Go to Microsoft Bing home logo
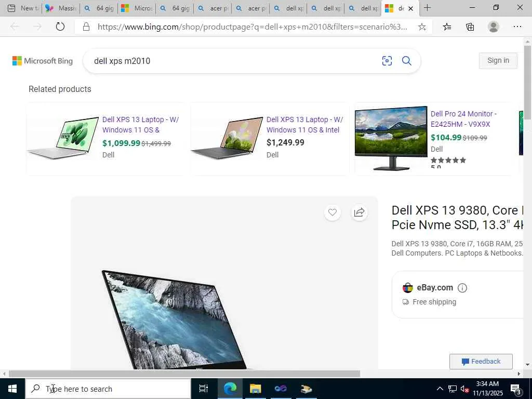The image size is (532, 399). (43, 61)
